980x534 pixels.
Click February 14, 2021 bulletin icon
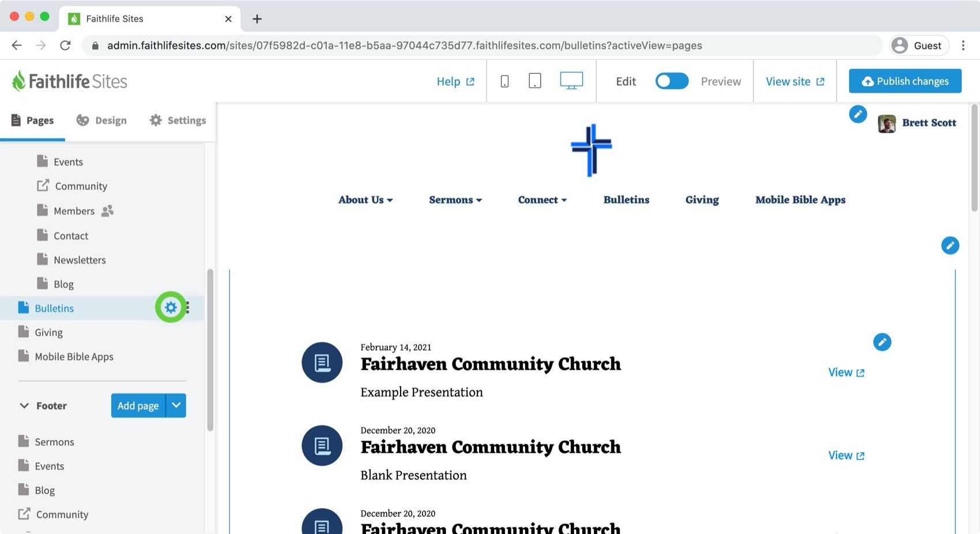(322, 362)
